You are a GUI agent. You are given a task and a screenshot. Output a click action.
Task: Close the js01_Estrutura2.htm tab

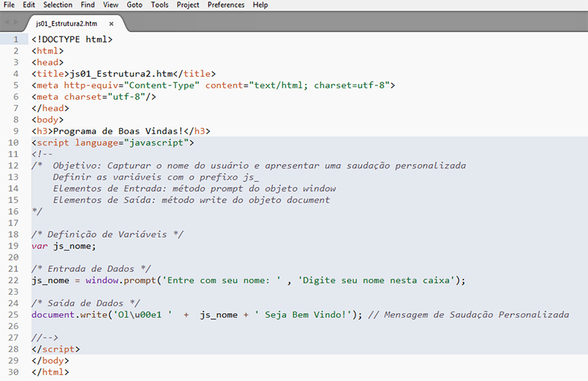(x=111, y=24)
